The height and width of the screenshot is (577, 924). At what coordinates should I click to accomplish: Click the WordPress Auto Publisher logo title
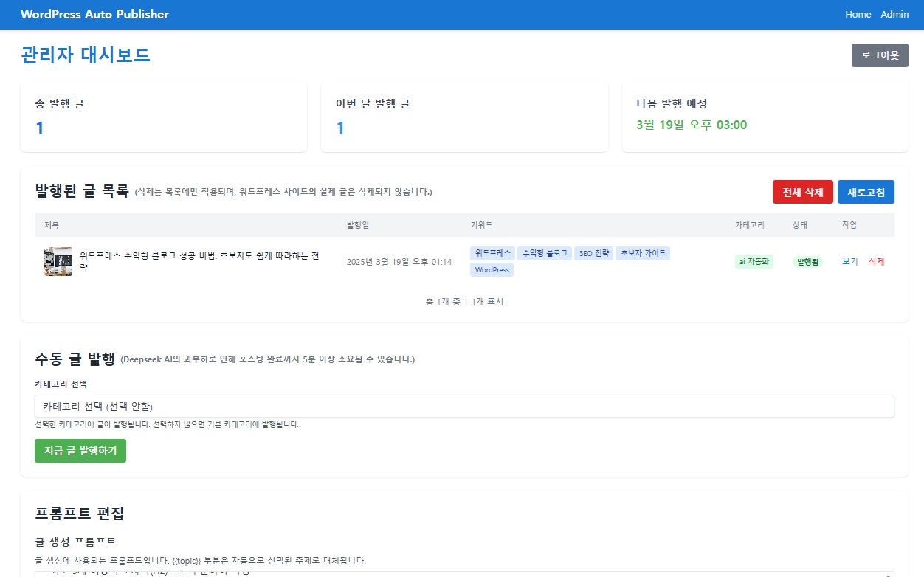[x=94, y=15]
